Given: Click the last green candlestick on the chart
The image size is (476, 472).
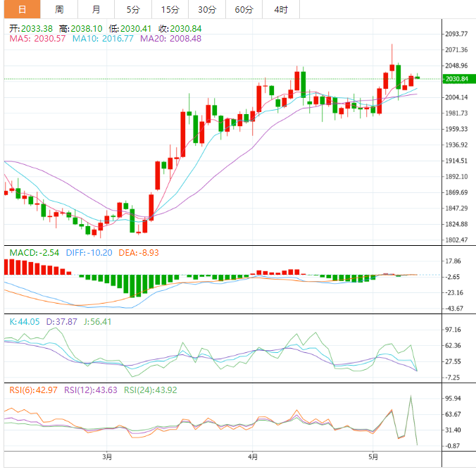Looking at the screenshot, I should point(418,77).
